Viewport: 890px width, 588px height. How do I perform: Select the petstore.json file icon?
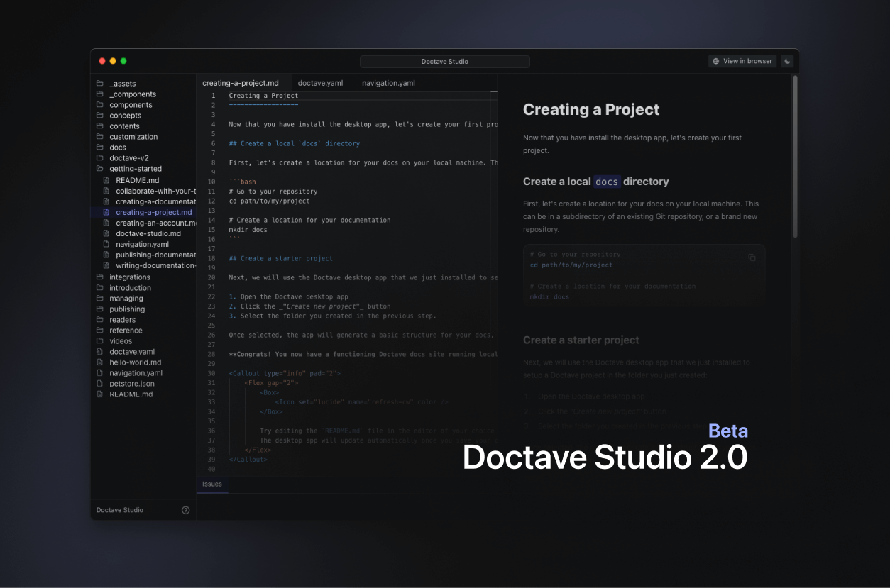tap(100, 383)
